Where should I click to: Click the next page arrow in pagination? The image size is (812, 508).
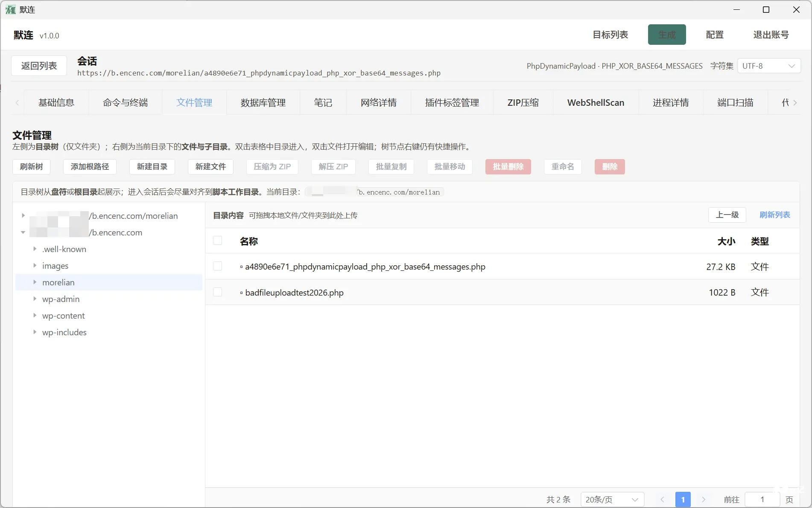point(704,499)
